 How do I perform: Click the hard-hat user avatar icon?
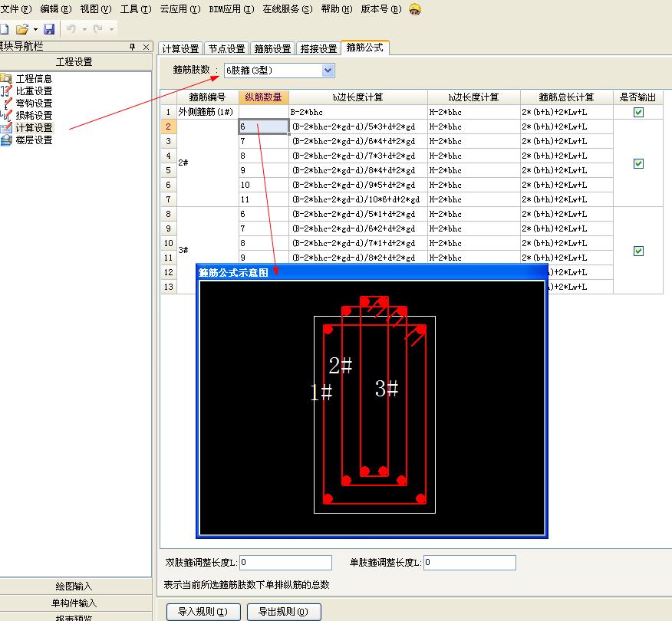[x=415, y=9]
